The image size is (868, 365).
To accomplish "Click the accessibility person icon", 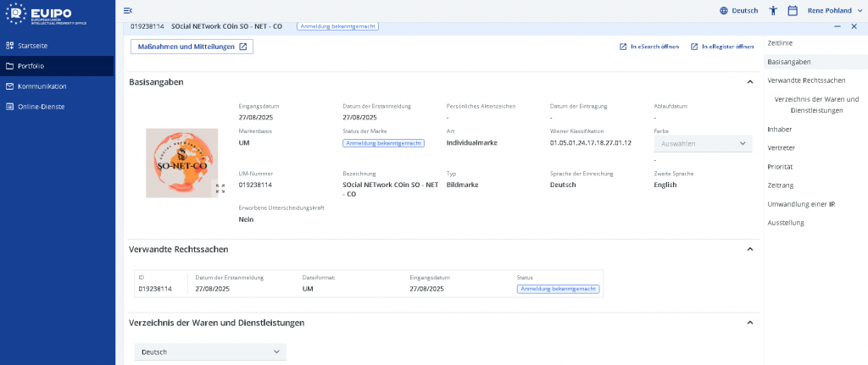I will point(773,10).
